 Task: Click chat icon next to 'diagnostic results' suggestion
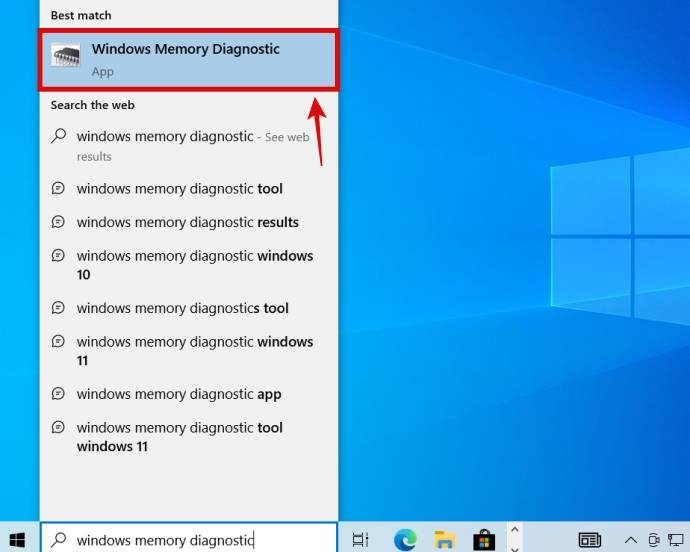(58, 221)
